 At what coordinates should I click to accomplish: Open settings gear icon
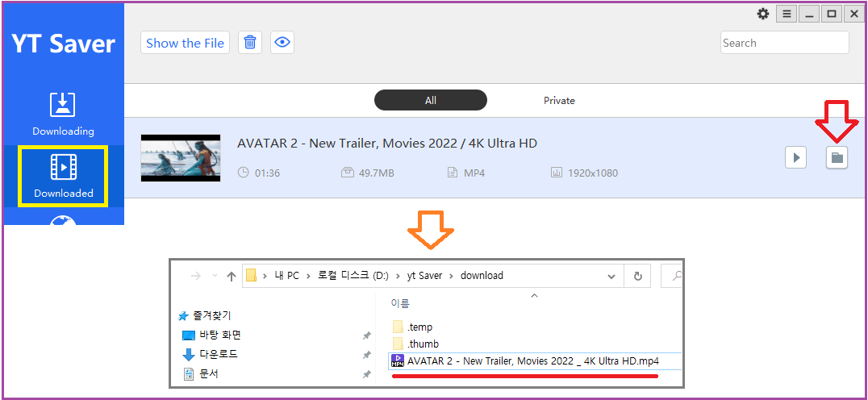[x=763, y=14]
